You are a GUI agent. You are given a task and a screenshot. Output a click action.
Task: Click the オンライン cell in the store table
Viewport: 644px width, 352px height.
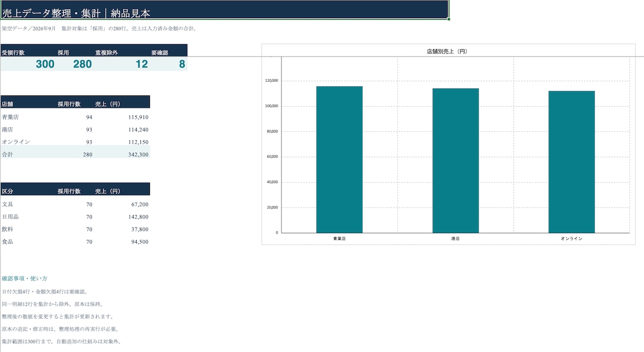[x=16, y=142]
